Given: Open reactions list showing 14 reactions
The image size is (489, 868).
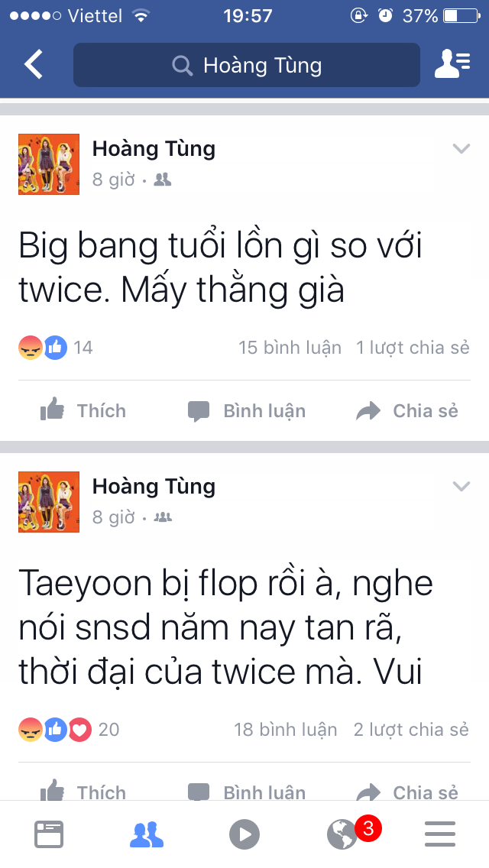Looking at the screenshot, I should tap(55, 348).
